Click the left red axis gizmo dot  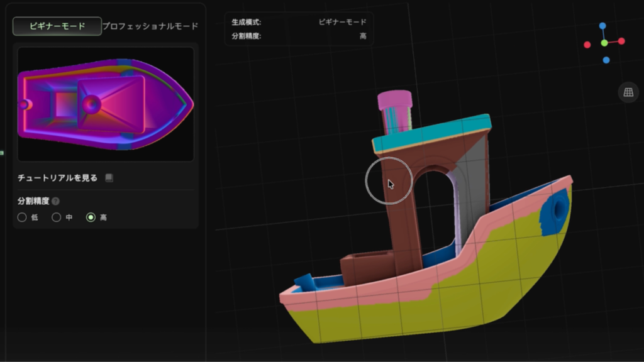pyautogui.click(x=587, y=45)
